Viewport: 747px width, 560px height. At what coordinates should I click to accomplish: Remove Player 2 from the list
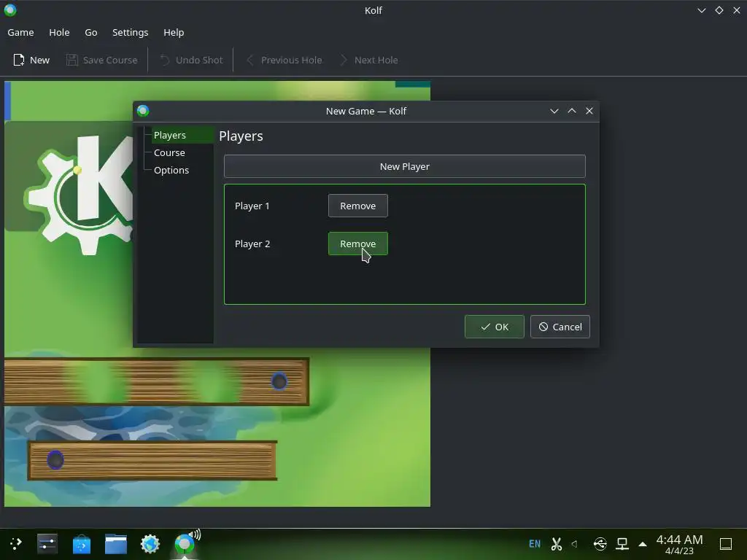tap(357, 244)
